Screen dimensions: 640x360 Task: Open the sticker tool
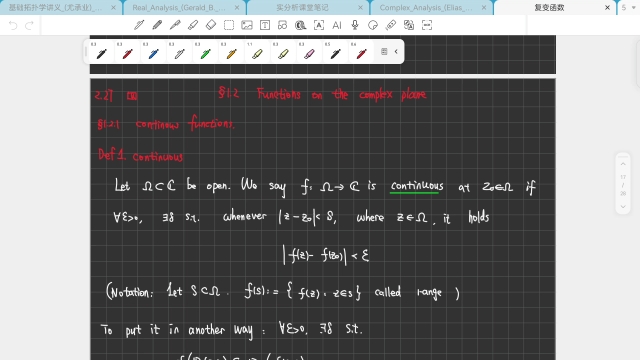pyautogui.click(x=373, y=25)
